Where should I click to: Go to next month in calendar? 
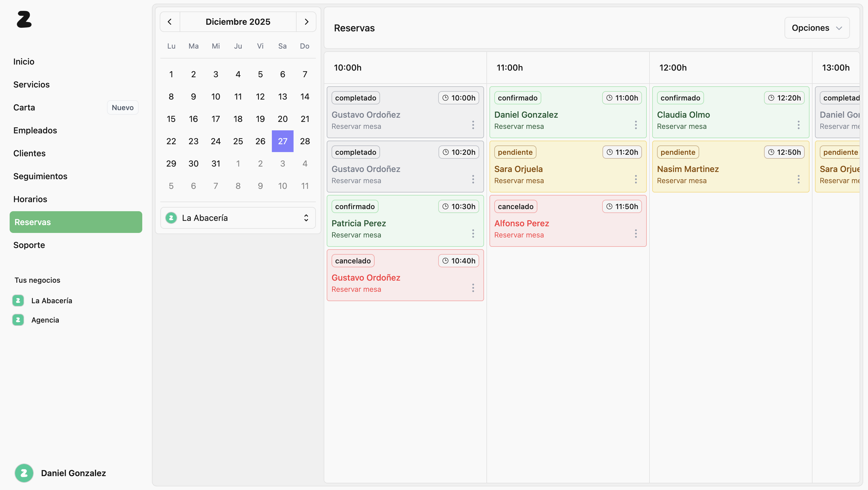(306, 22)
